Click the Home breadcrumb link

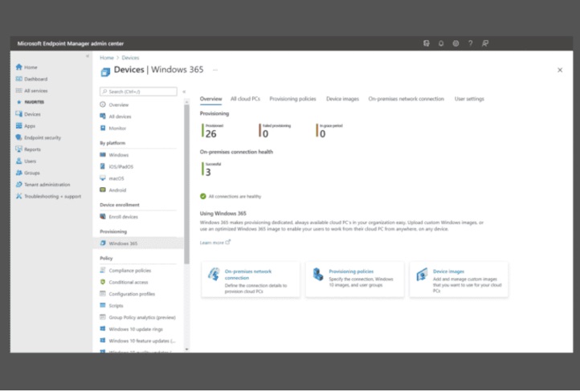(107, 58)
